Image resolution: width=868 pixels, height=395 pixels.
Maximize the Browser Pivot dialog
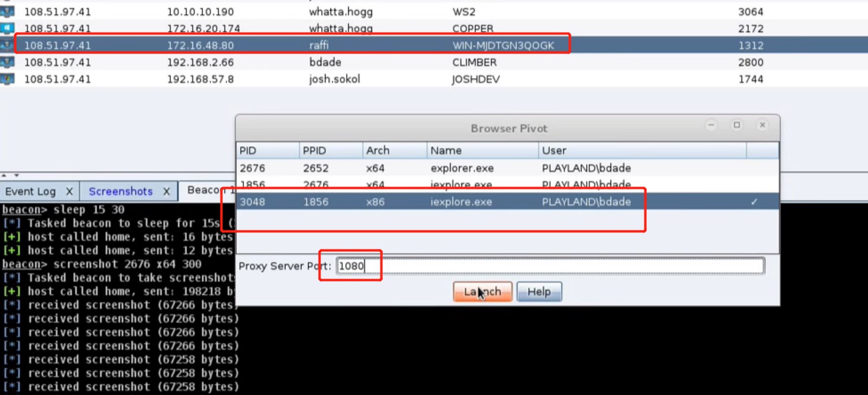(x=737, y=125)
